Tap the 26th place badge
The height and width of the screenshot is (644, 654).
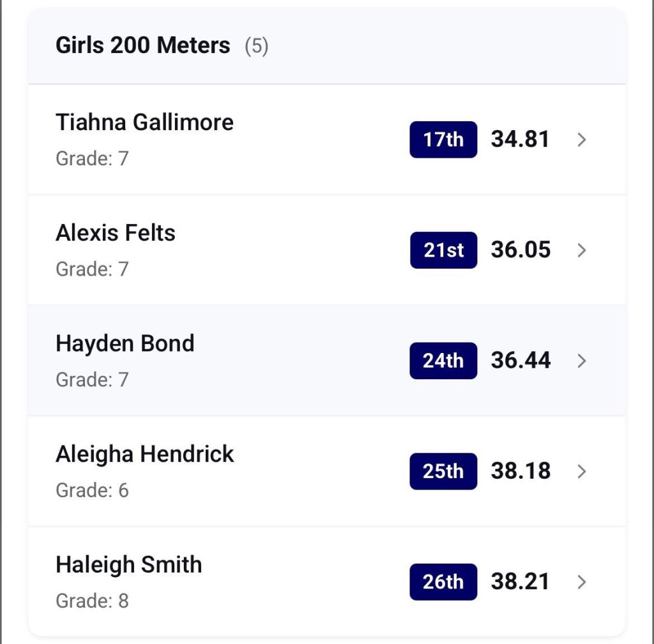443,582
